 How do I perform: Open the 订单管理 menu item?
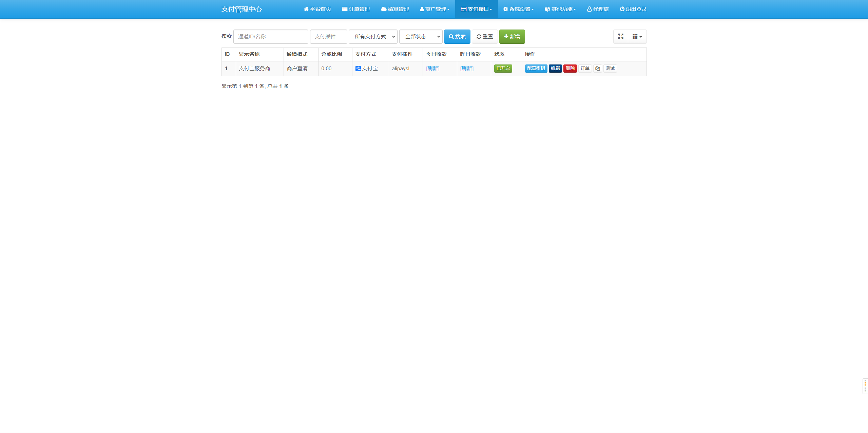(x=356, y=9)
